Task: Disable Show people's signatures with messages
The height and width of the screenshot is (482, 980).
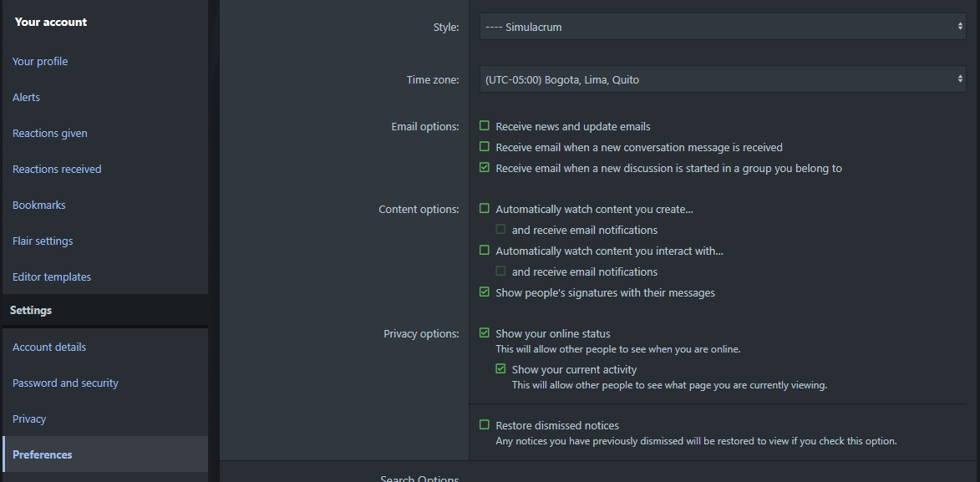Action: point(485,292)
